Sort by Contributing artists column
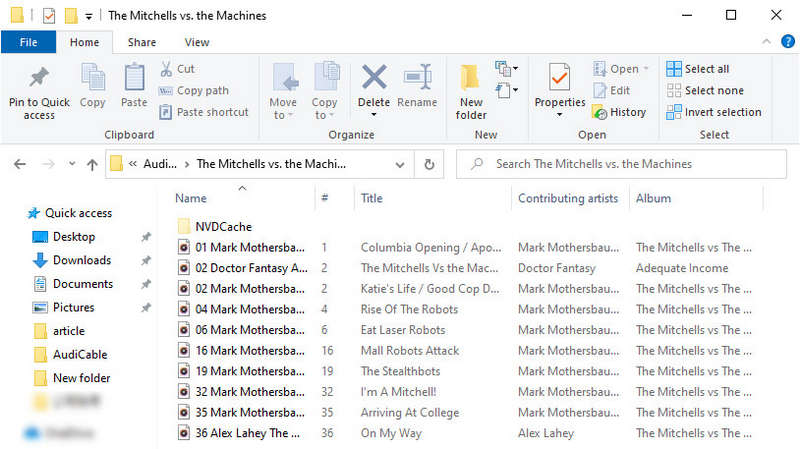This screenshot has width=800, height=449. (x=568, y=198)
